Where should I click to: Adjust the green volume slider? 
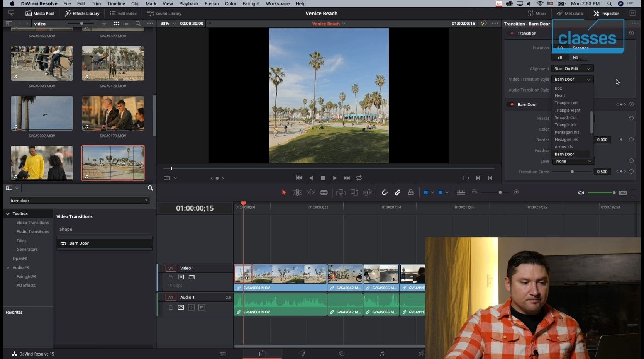click(x=602, y=193)
